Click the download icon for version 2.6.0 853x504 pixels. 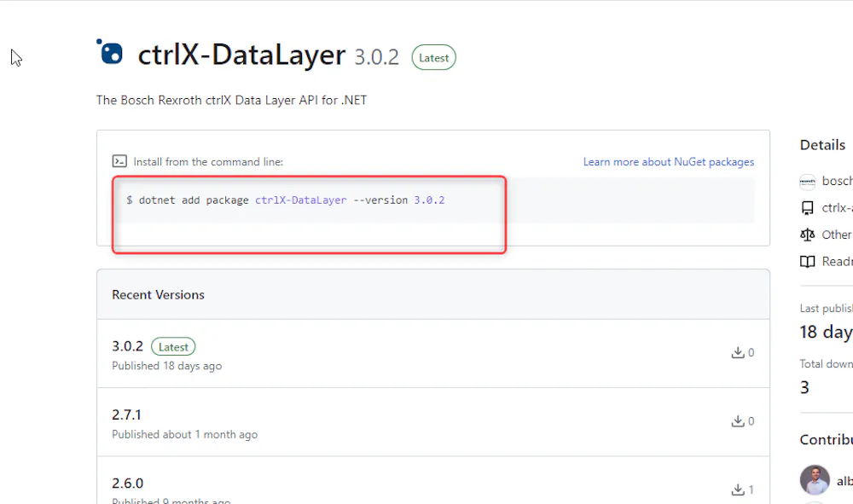[x=738, y=490]
